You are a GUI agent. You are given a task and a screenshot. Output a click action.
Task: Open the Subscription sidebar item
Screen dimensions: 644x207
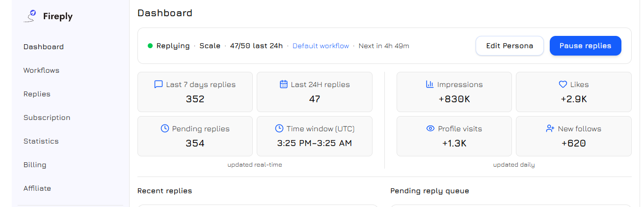(47, 118)
